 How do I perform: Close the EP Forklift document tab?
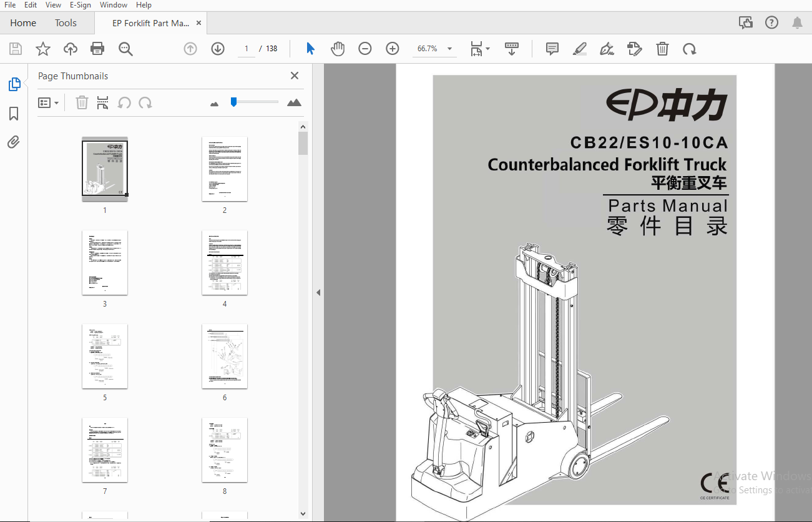pyautogui.click(x=199, y=23)
